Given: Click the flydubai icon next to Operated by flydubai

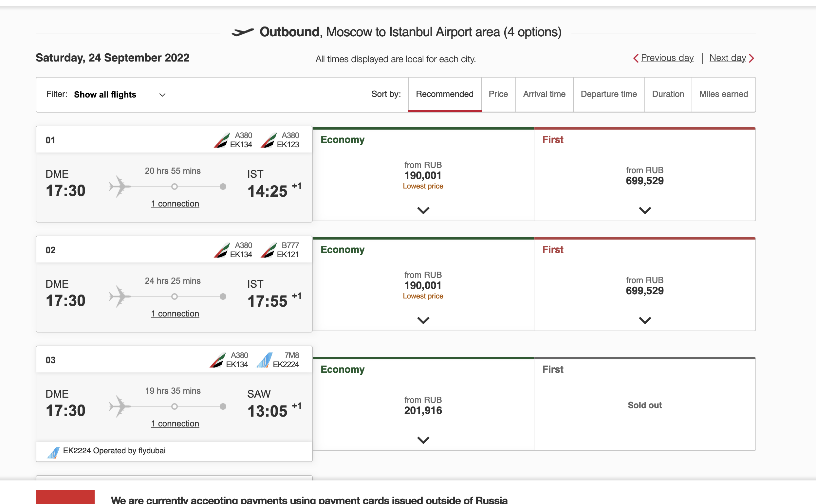Looking at the screenshot, I should point(53,452).
